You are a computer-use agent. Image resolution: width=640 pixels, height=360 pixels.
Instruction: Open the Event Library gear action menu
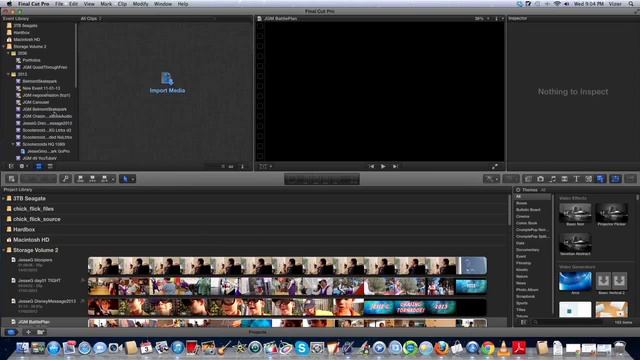23,166
